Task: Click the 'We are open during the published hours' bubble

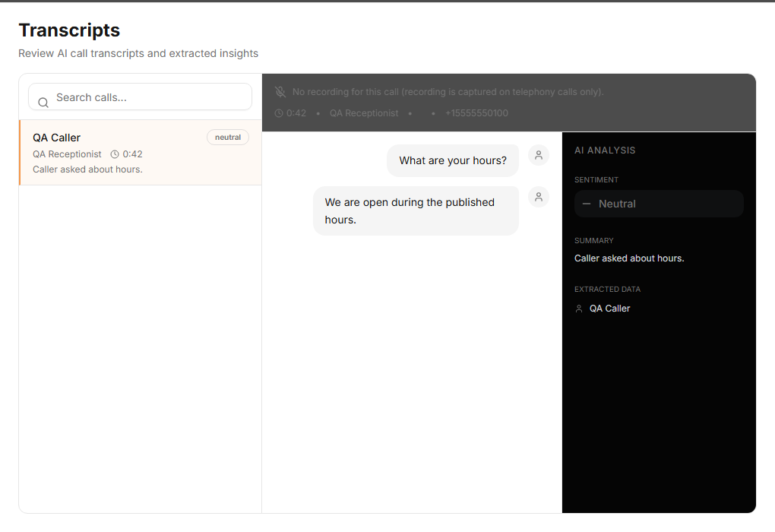Action: pos(416,211)
